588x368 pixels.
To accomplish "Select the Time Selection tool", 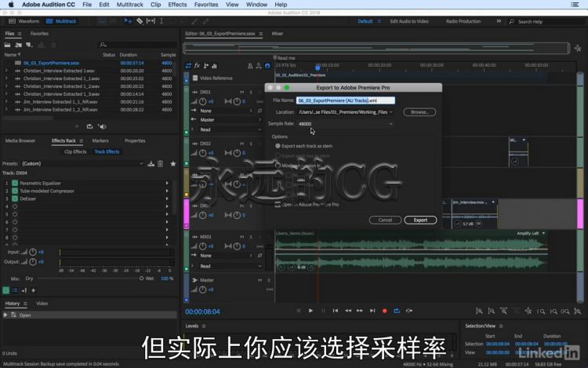I will [162, 21].
